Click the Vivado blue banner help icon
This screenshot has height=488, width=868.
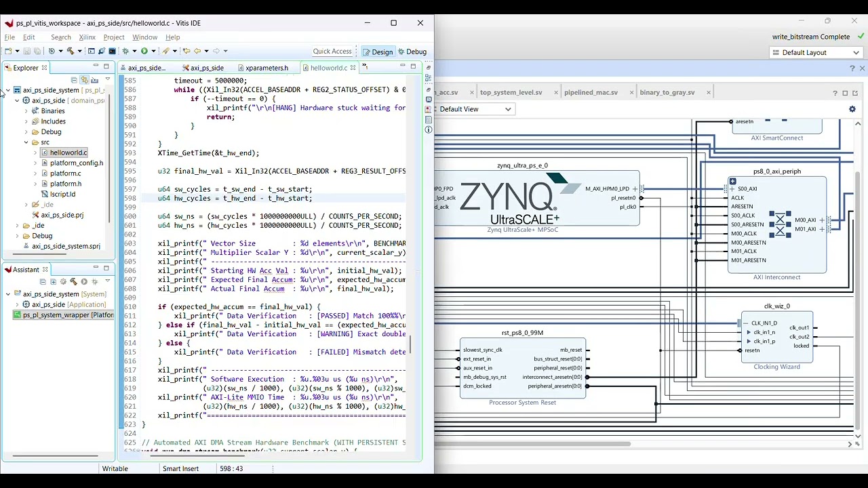click(852, 68)
